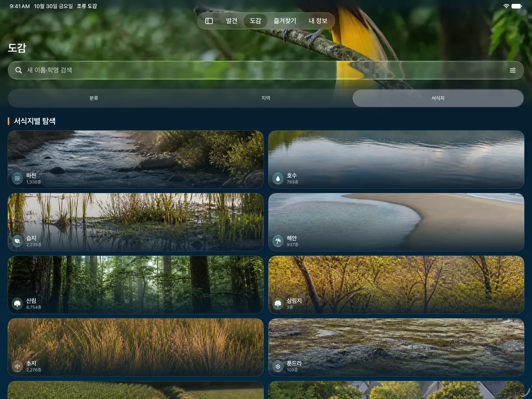Open the 즐겨찾기 tab
This screenshot has width=532, height=399.
(x=285, y=21)
